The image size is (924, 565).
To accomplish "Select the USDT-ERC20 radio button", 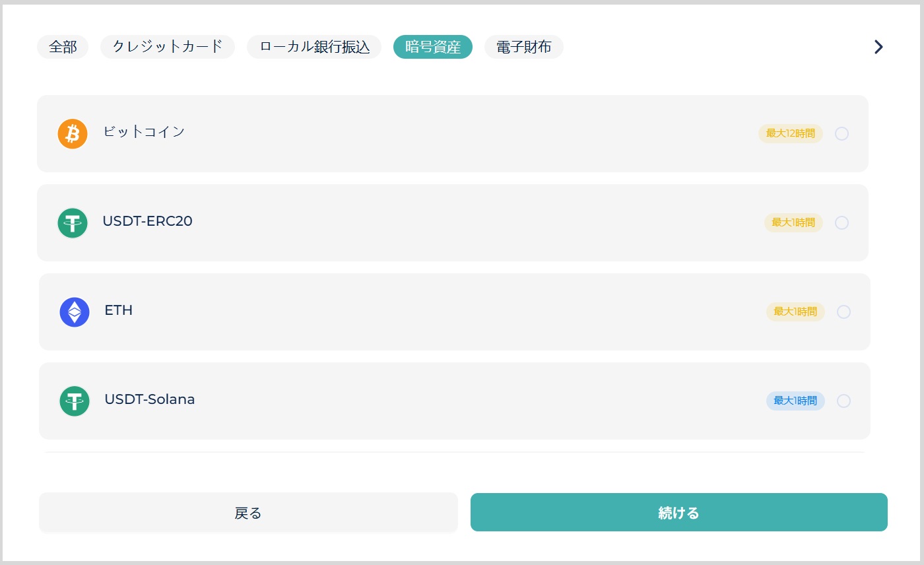I will [841, 223].
